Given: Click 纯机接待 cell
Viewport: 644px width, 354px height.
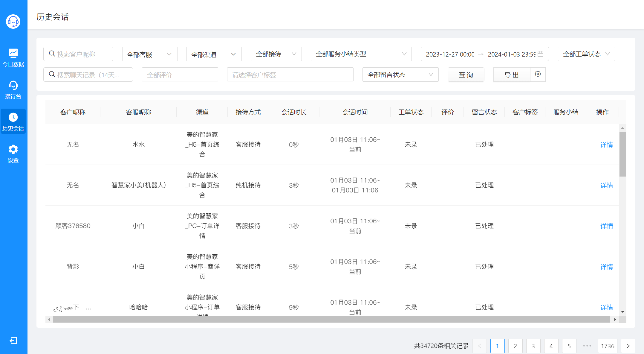Looking at the screenshot, I should (x=248, y=185).
